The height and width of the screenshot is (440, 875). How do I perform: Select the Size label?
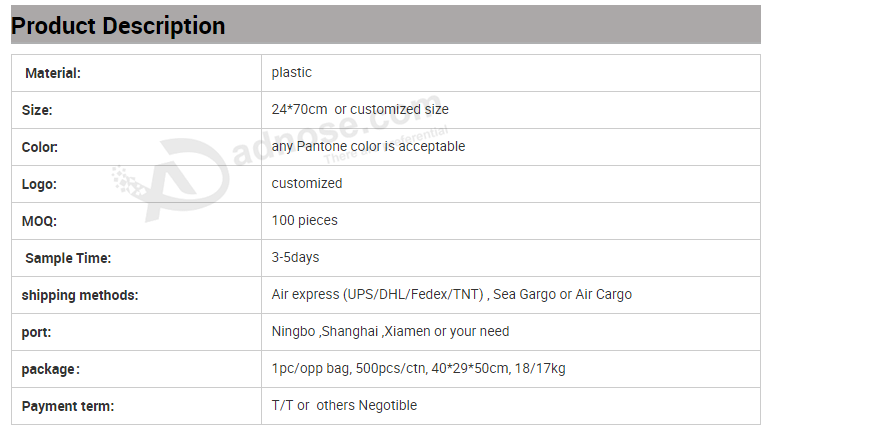click(x=37, y=110)
